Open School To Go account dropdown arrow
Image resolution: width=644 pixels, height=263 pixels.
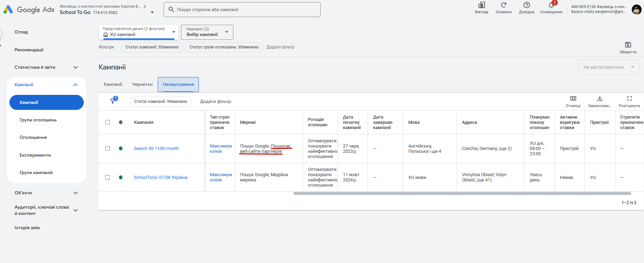click(152, 13)
